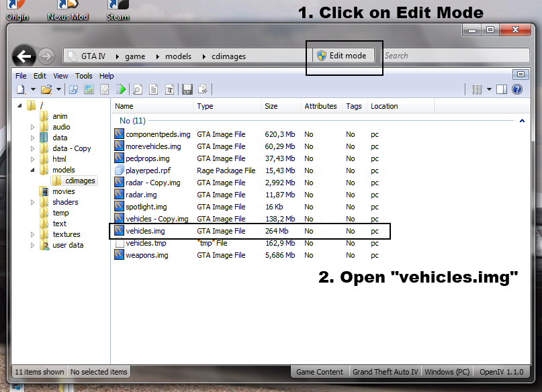Click the floppy disk save icon
Screen dimensions: 542x392
coord(187,89)
